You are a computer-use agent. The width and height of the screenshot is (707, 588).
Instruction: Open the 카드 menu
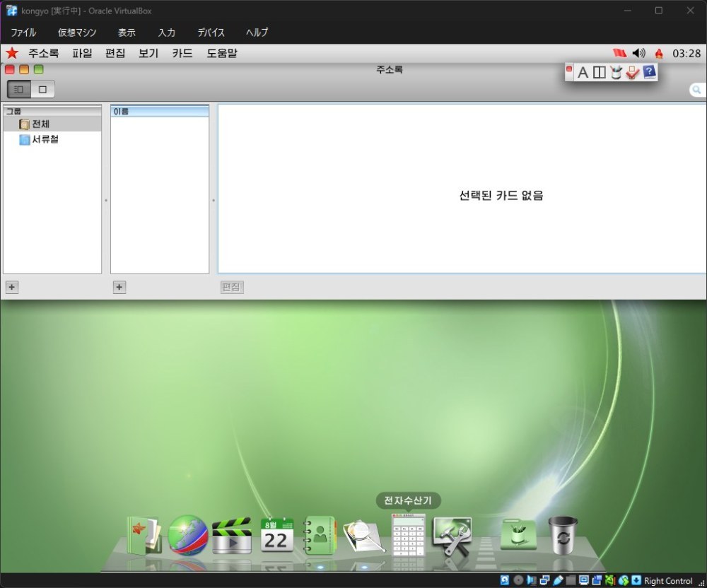tap(182, 53)
